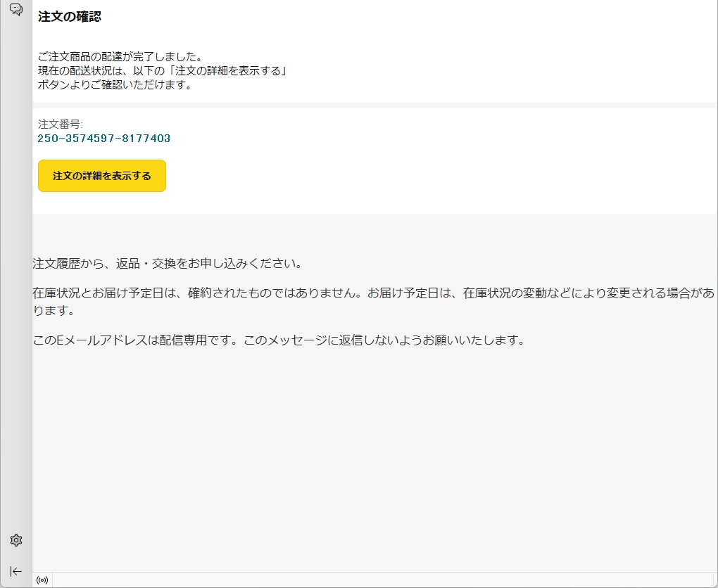Click the gray divider strip above 注文番号
This screenshot has height=588, width=718.
(373, 106)
